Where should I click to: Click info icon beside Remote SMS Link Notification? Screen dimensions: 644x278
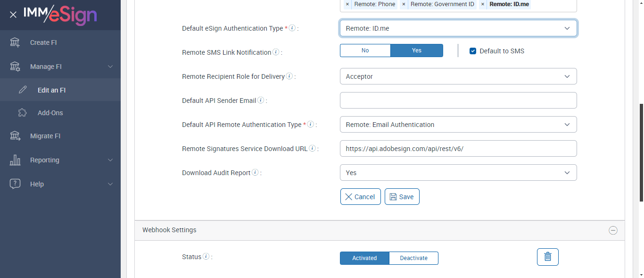pos(276,52)
